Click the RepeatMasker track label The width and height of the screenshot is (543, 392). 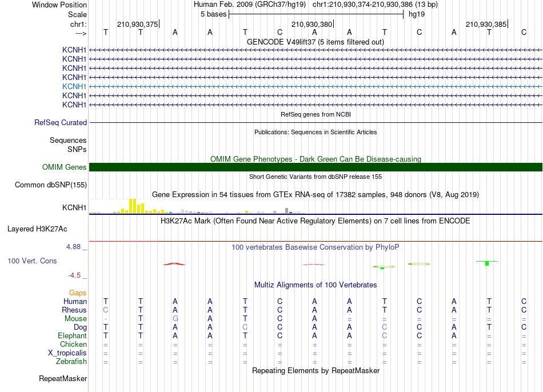pyautogui.click(x=63, y=378)
